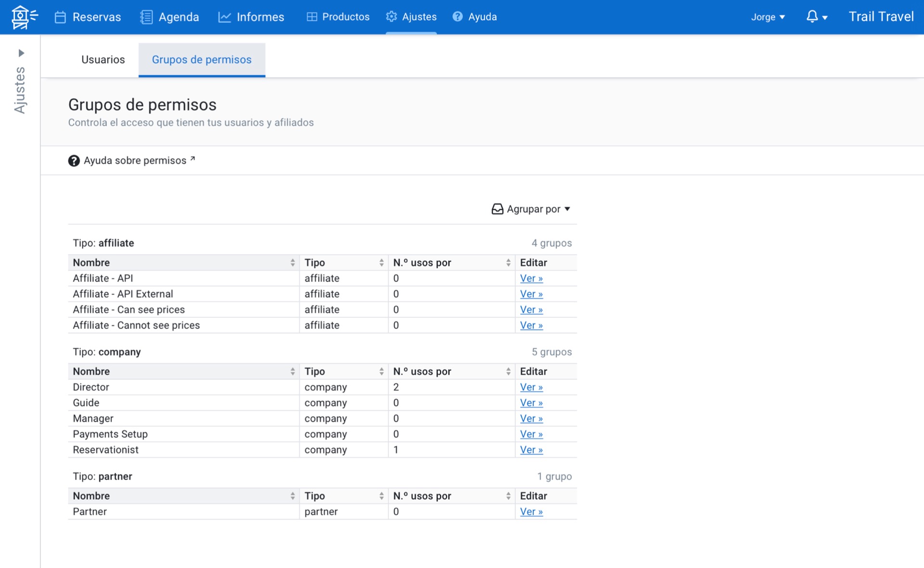Sort partner table by Nombre arrows
The image size is (924, 568).
293,496
